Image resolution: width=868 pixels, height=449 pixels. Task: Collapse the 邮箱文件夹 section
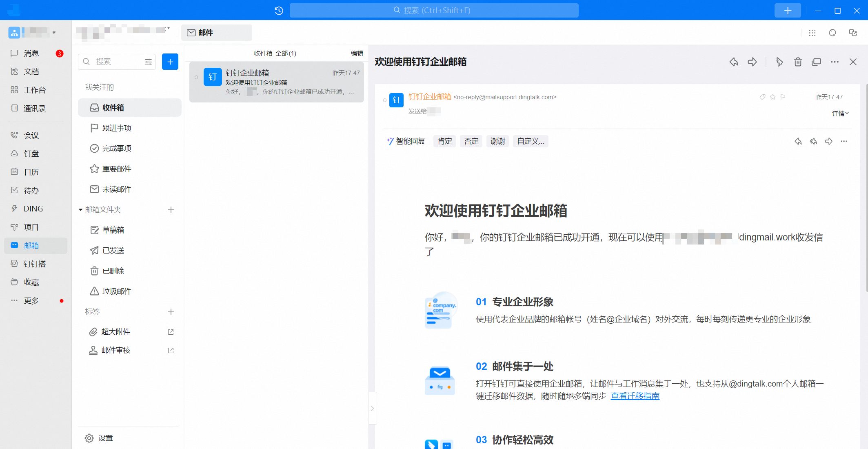[x=81, y=210]
